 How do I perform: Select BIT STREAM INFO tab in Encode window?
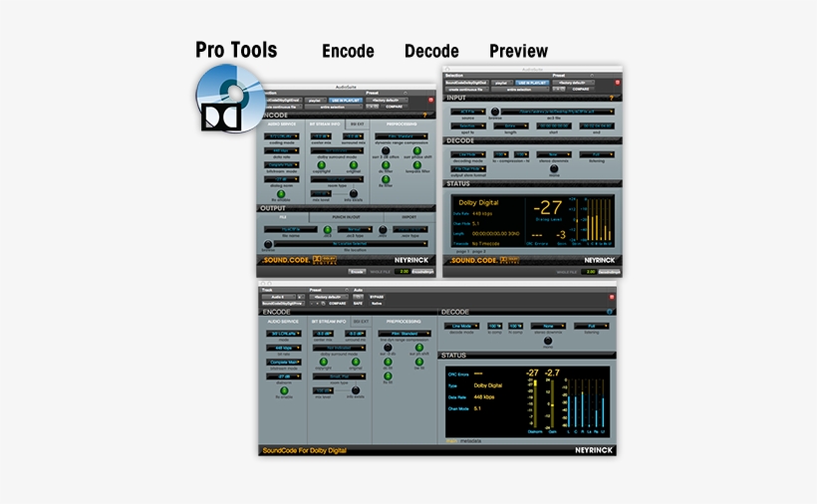pos(325,124)
